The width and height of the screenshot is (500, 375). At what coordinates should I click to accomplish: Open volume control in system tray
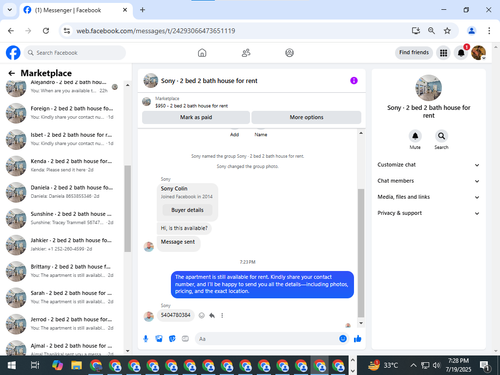[x=436, y=365]
